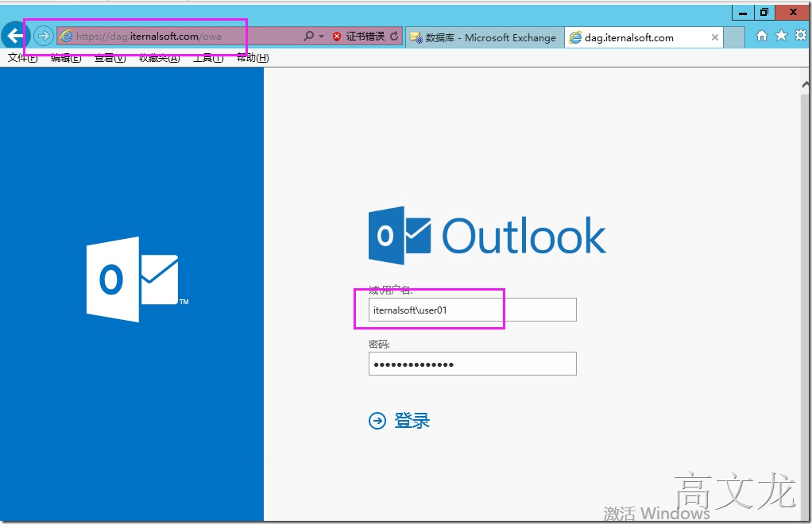Click the circled arrow sign-in icon
The height and width of the screenshot is (524, 812).
click(377, 421)
